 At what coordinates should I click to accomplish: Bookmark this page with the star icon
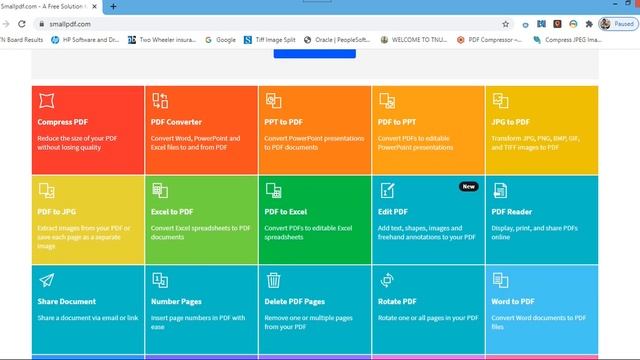pyautogui.click(x=506, y=24)
